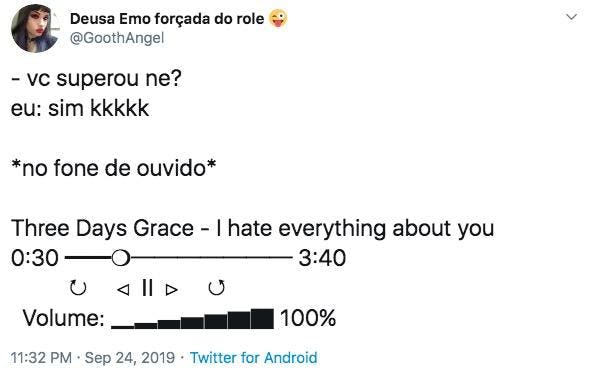Screen dimensions: 589x382
Task: Click the 0:30 elapsed time text
Action: tap(35, 258)
